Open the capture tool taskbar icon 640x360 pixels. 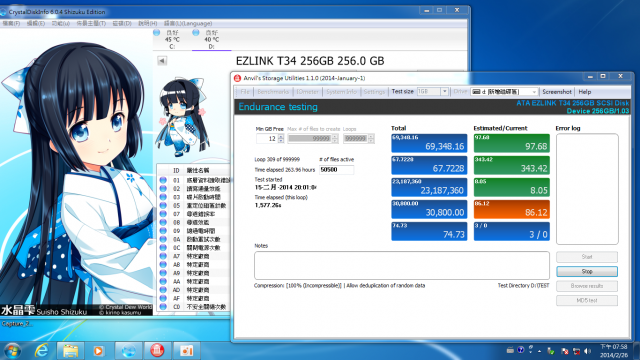point(186,351)
